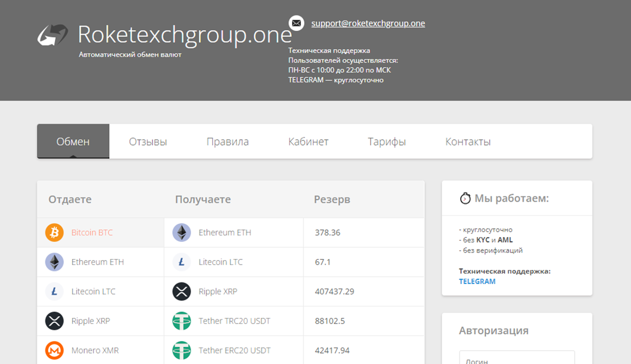
Task: Switch to the Правила tab
Action: (x=228, y=141)
